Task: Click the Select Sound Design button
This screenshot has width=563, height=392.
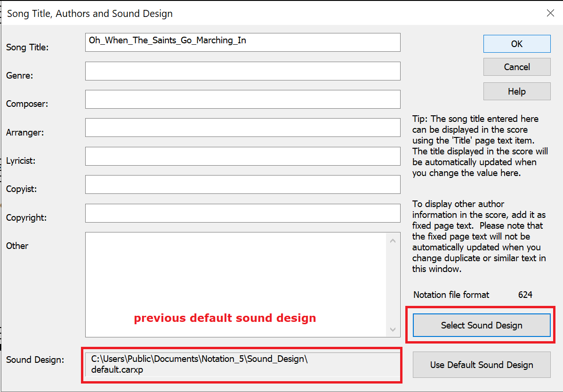Action: pyautogui.click(x=481, y=325)
